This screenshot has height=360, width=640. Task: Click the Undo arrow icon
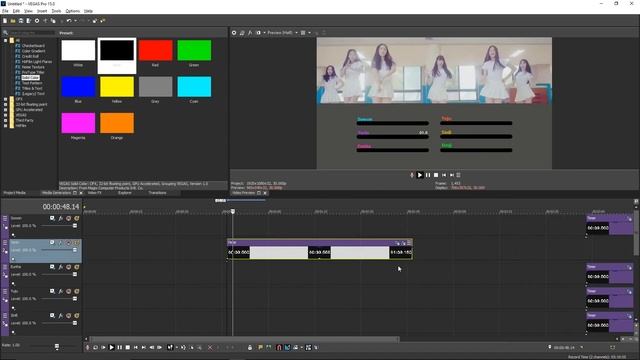pyautogui.click(x=69, y=21)
